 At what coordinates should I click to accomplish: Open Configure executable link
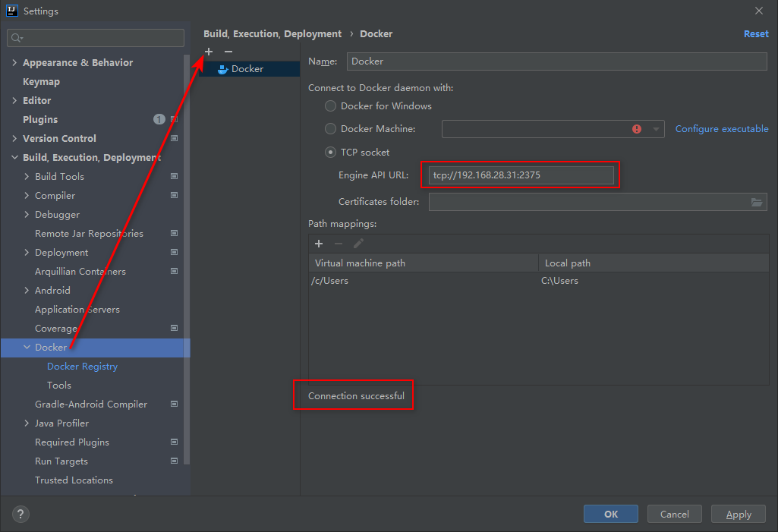[722, 129]
